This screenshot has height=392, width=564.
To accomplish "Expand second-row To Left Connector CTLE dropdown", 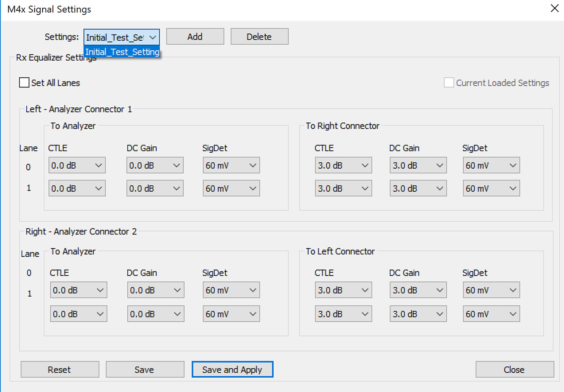I will click(343, 313).
